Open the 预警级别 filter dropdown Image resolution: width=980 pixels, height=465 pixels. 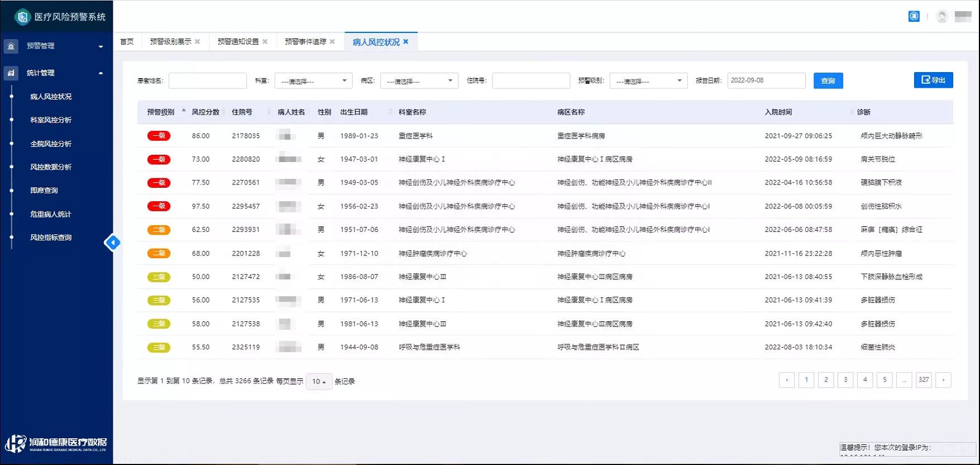pos(648,81)
